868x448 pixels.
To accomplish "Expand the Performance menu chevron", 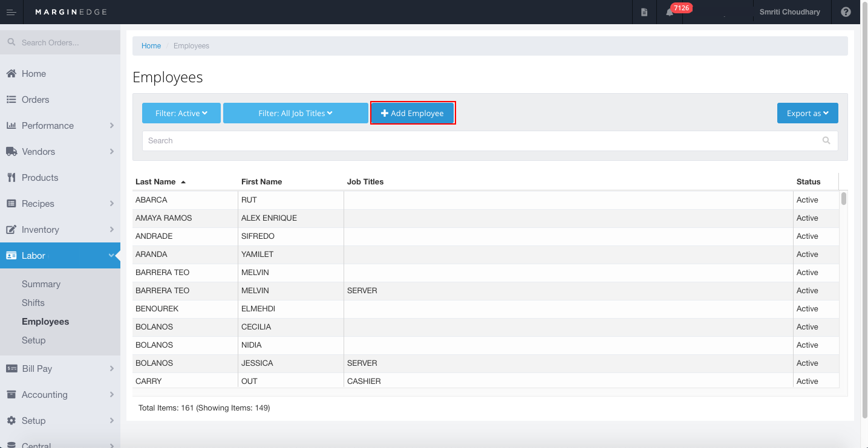I will click(112, 125).
